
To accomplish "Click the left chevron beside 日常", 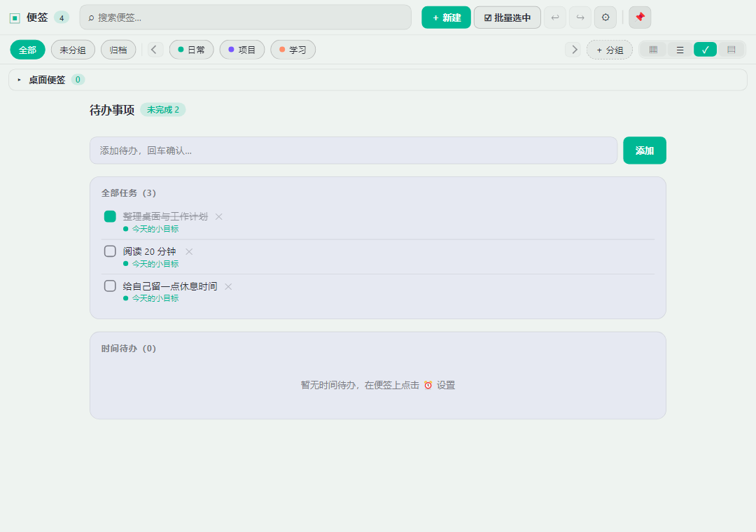I will pyautogui.click(x=154, y=50).
